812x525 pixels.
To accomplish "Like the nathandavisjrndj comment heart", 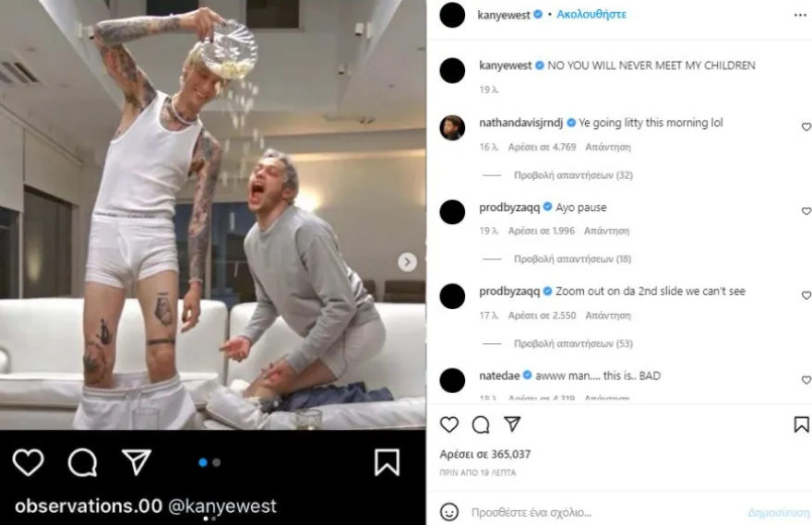I will [x=806, y=126].
